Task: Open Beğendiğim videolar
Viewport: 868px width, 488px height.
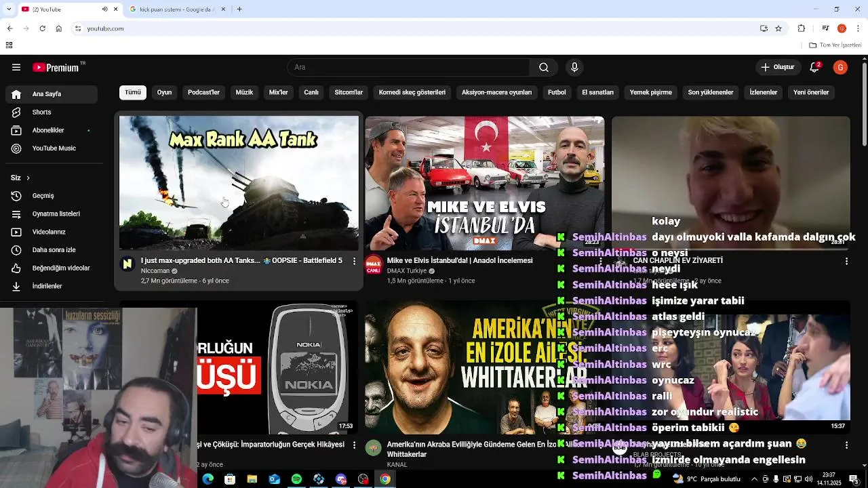Action: pos(52,268)
